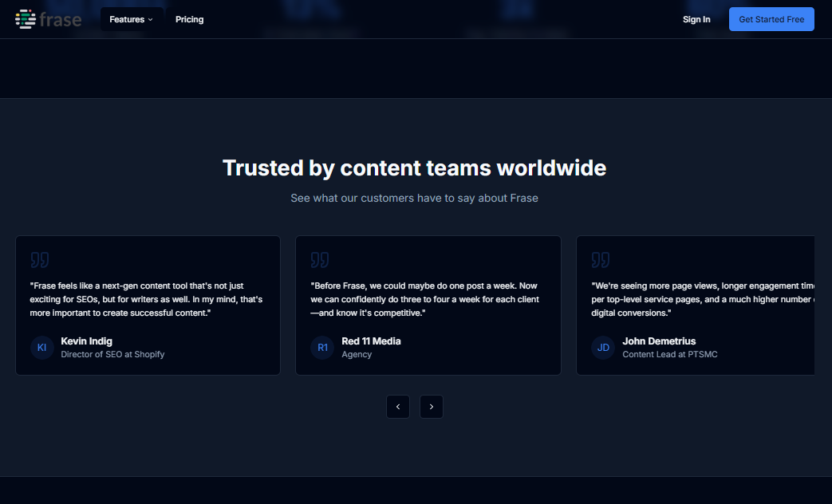The height and width of the screenshot is (504, 832).
Task: Open the Features dropdown menu
Action: click(x=132, y=20)
